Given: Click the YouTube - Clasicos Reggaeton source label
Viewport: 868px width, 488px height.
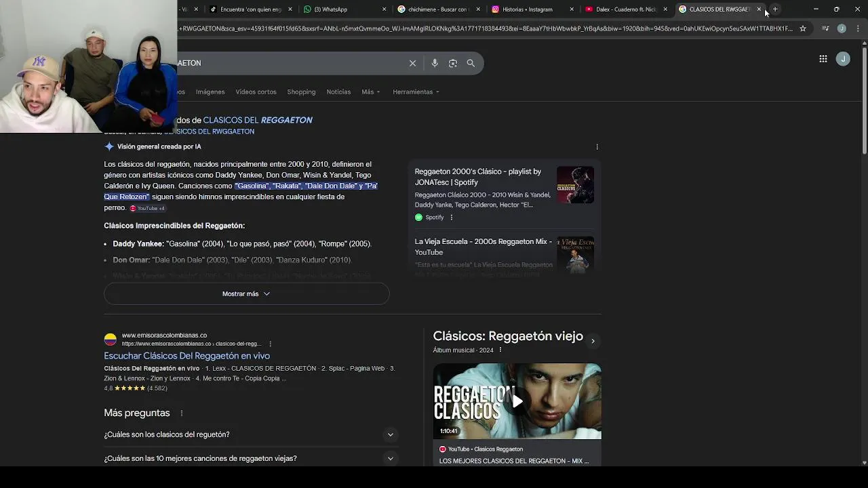Looking at the screenshot, I should 481,449.
